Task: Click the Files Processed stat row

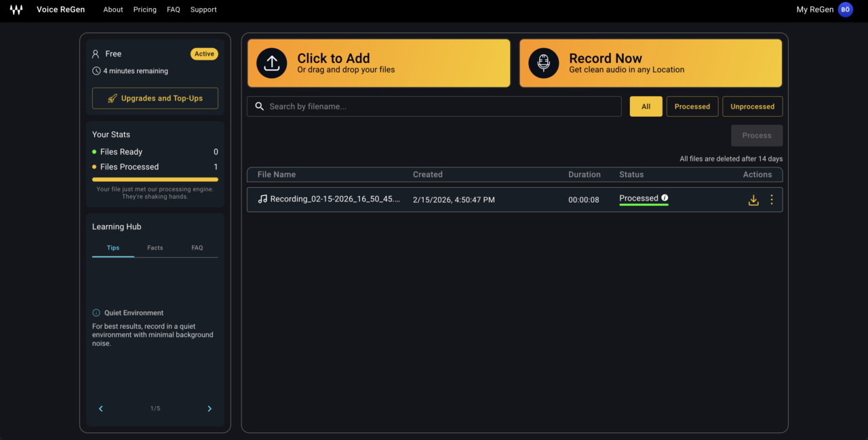Action: (x=155, y=167)
